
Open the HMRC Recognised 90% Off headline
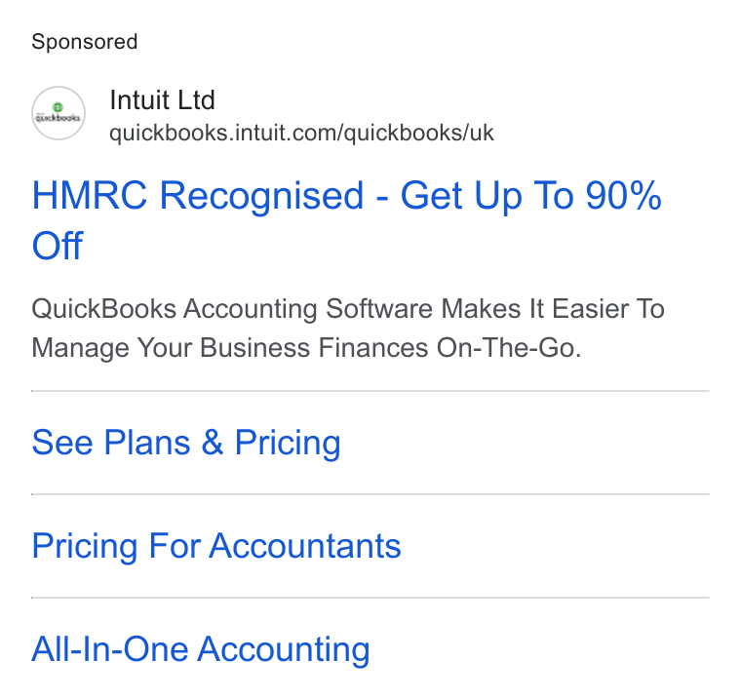pos(346,220)
